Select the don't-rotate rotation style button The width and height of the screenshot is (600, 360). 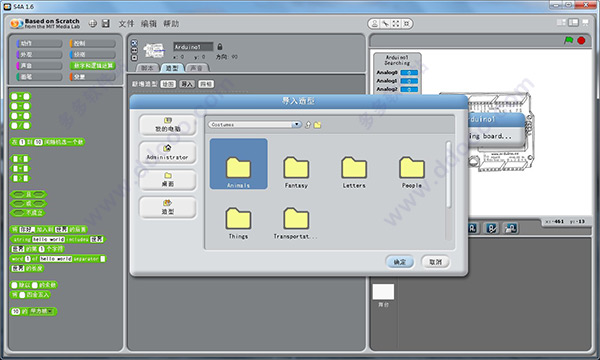[x=134, y=58]
